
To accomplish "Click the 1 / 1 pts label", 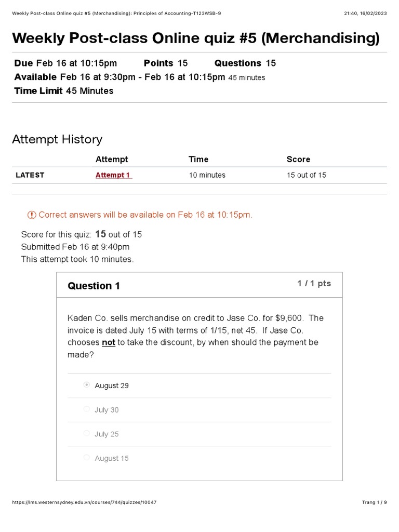I will pyautogui.click(x=314, y=284).
